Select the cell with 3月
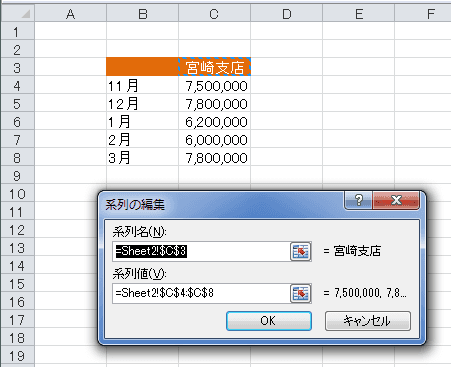Viewport: 451px width, 367px height. 143,158
